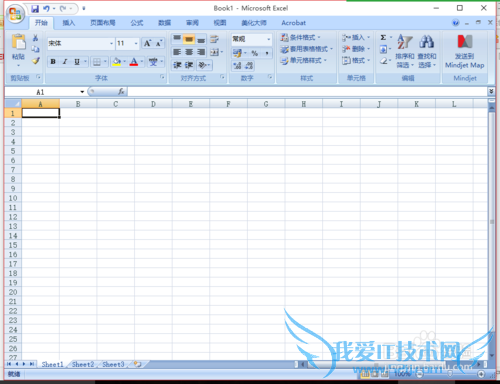This screenshot has width=500, height=384.
Task: Increase indent
Action: [x=189, y=65]
